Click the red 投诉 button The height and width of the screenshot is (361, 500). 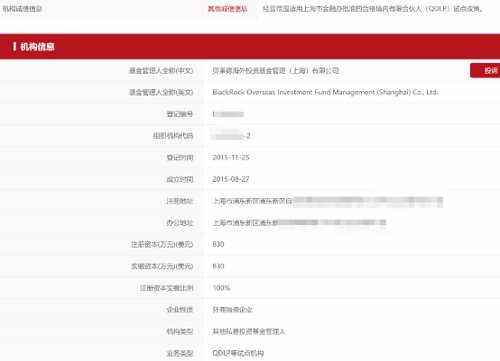point(485,70)
